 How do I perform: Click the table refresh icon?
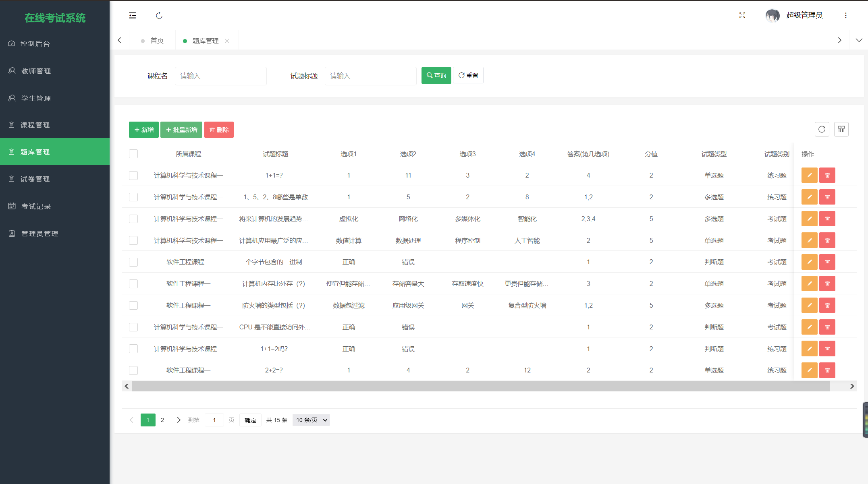(822, 129)
